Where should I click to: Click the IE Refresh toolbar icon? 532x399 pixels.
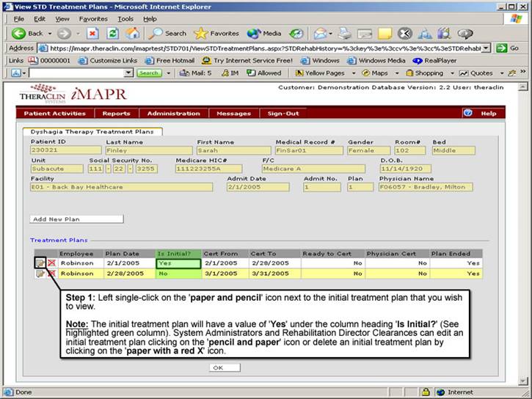click(113, 33)
